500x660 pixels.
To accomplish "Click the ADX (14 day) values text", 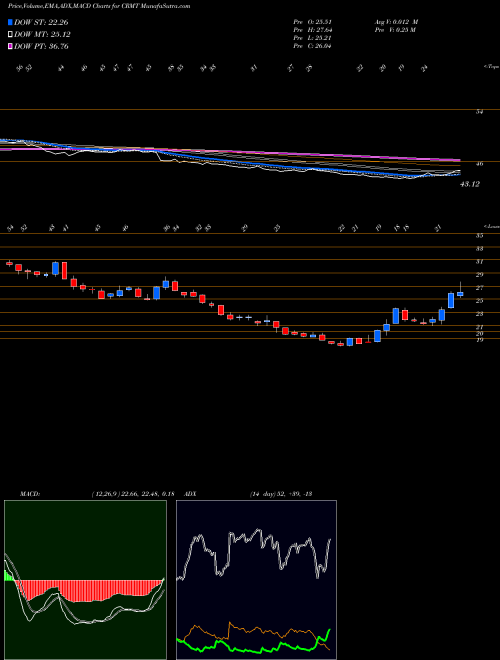I will click(x=280, y=494).
